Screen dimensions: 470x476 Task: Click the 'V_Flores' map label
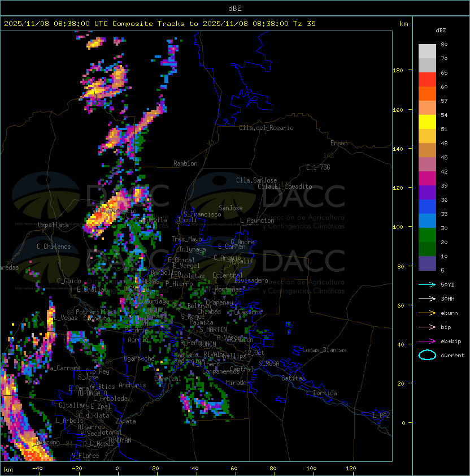click(85, 456)
